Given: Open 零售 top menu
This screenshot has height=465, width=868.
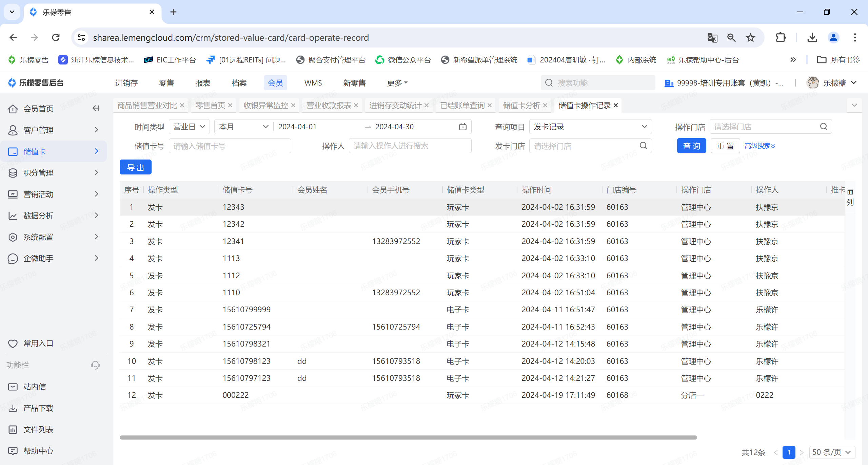Looking at the screenshot, I should pos(166,83).
